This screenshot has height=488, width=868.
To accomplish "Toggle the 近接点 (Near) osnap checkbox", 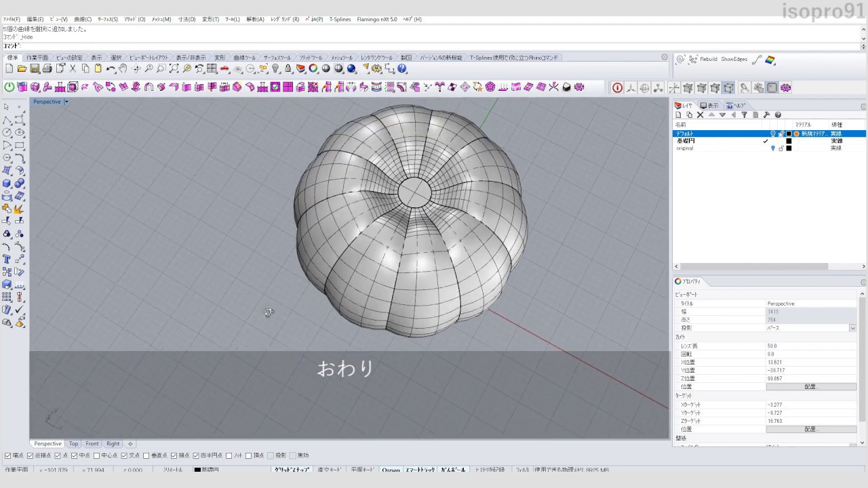I will pyautogui.click(x=30, y=455).
